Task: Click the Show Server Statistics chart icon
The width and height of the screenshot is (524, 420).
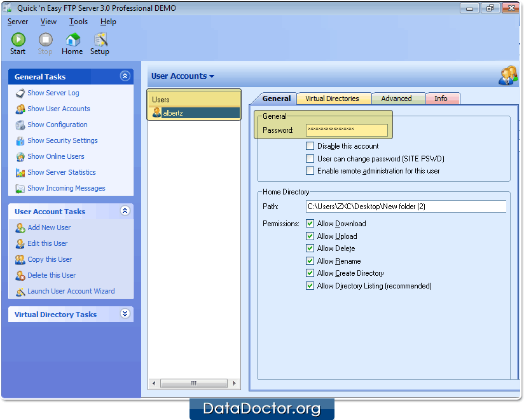Action: pos(20,173)
